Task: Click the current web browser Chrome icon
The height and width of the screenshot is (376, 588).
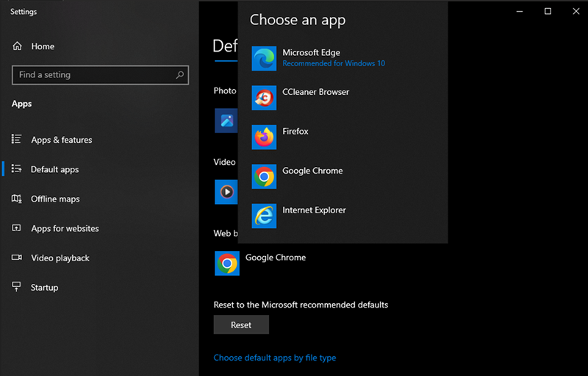Action: (227, 263)
